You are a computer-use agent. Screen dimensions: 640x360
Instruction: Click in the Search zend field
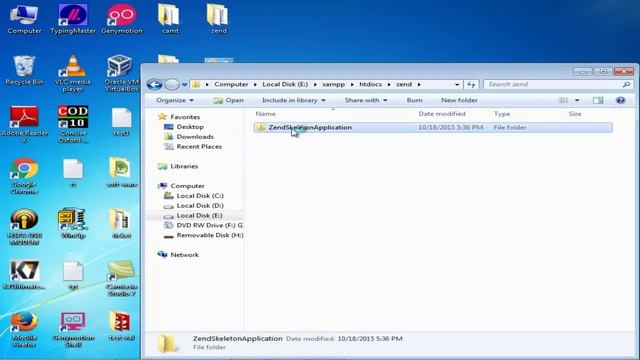pos(553,84)
